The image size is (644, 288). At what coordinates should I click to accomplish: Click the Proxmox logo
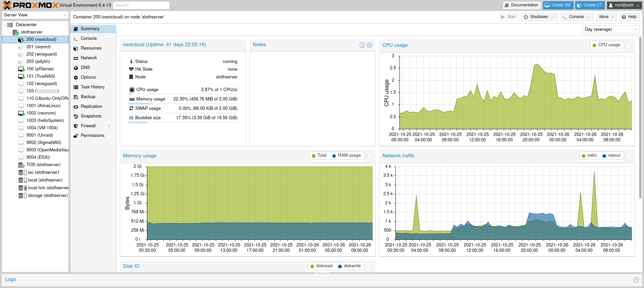click(30, 5)
